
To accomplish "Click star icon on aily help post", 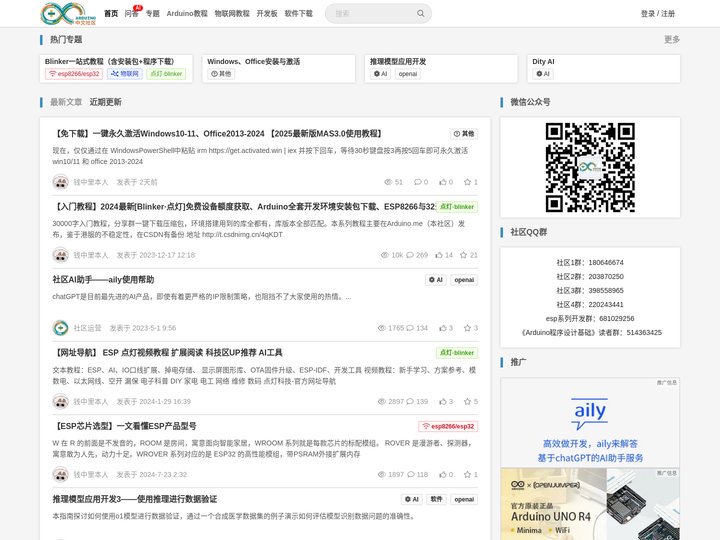I will click(467, 328).
